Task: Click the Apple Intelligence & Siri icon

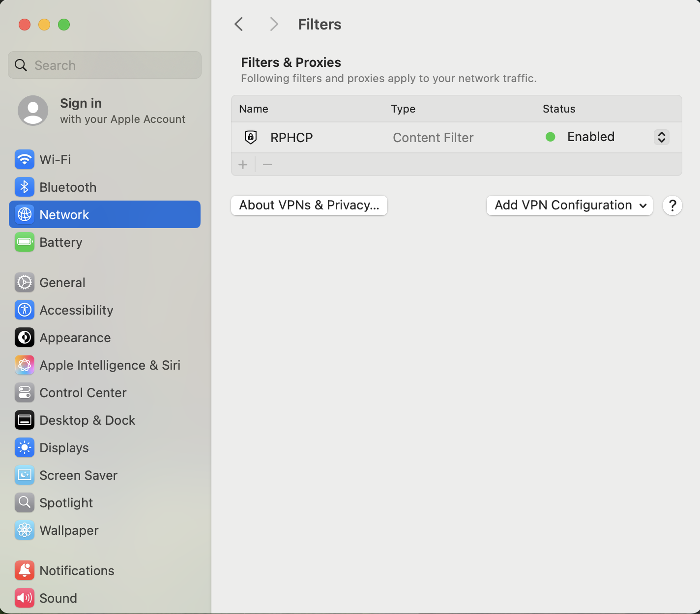Action: click(x=24, y=365)
